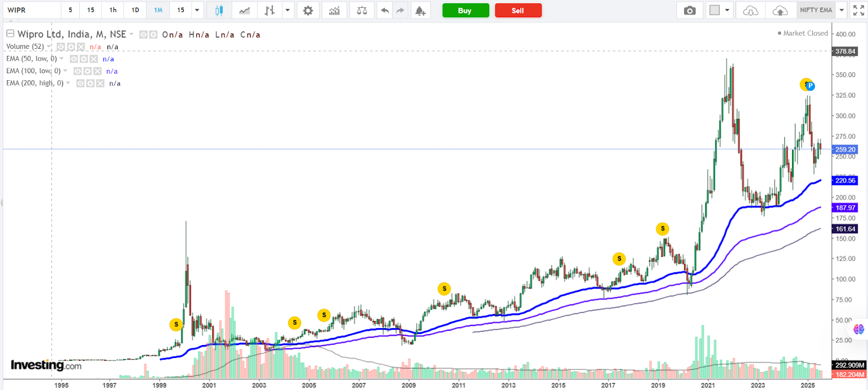
Task: Click the NIFTY EMA layout name
Action: [816, 10]
